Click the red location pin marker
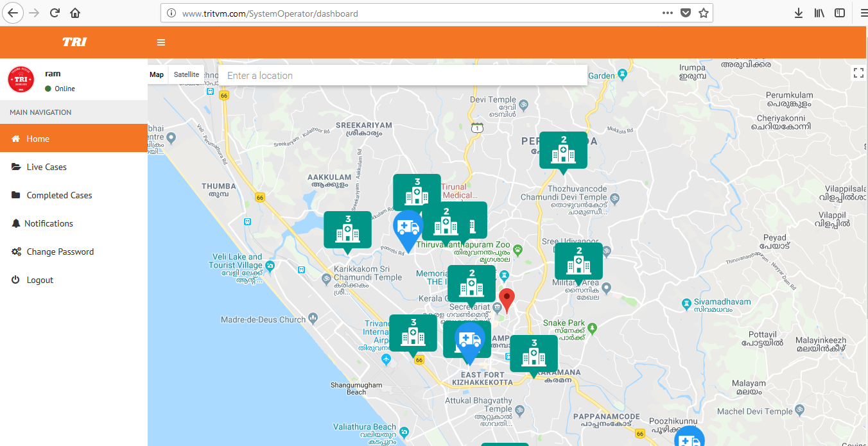 pos(507,299)
